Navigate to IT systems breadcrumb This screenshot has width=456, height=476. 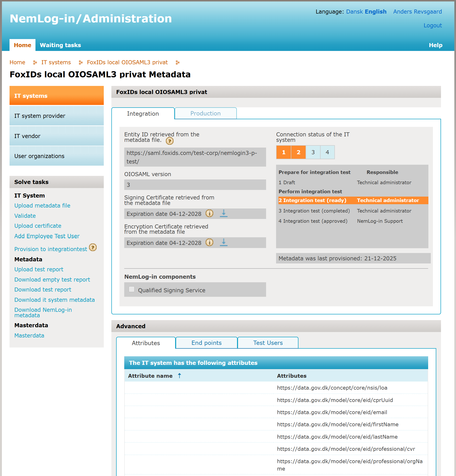(x=56, y=62)
